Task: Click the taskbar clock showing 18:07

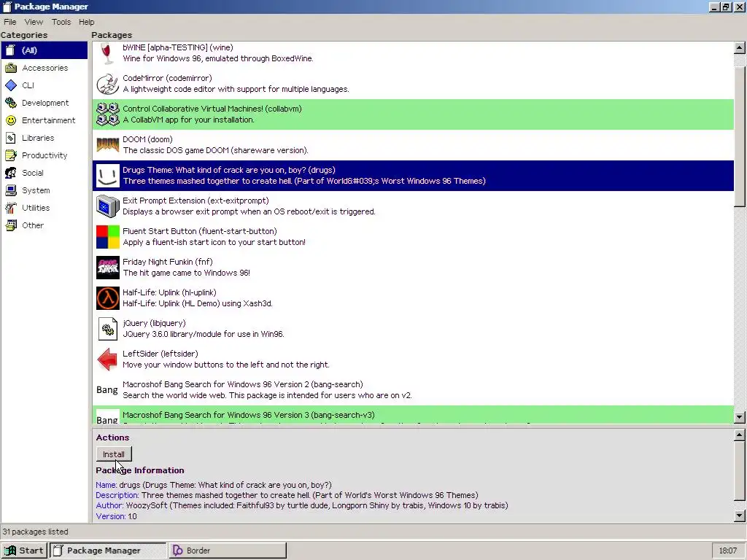Action: (x=728, y=551)
